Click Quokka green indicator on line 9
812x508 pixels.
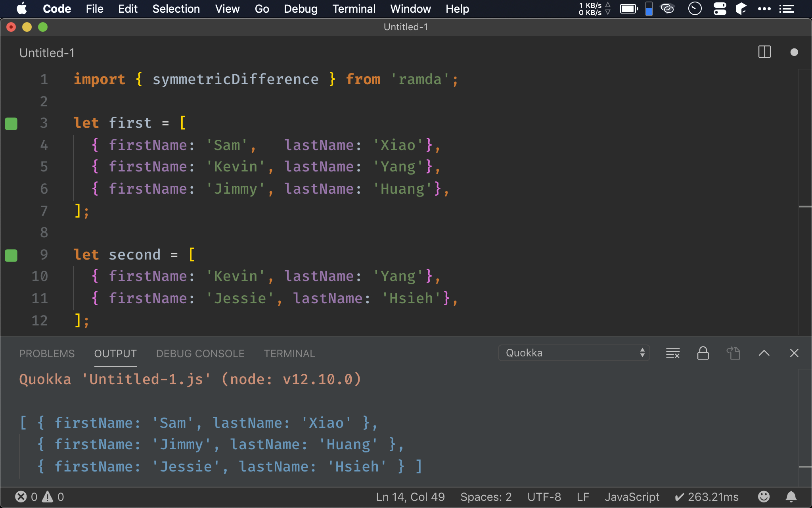click(11, 255)
